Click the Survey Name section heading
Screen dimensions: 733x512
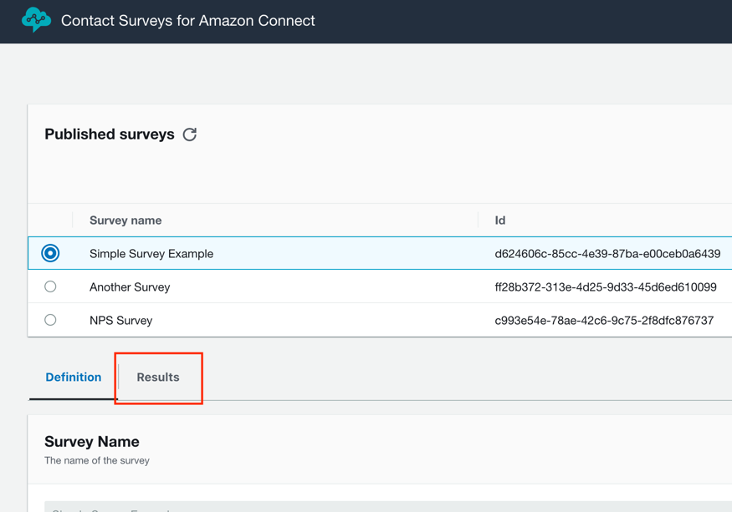pos(92,441)
